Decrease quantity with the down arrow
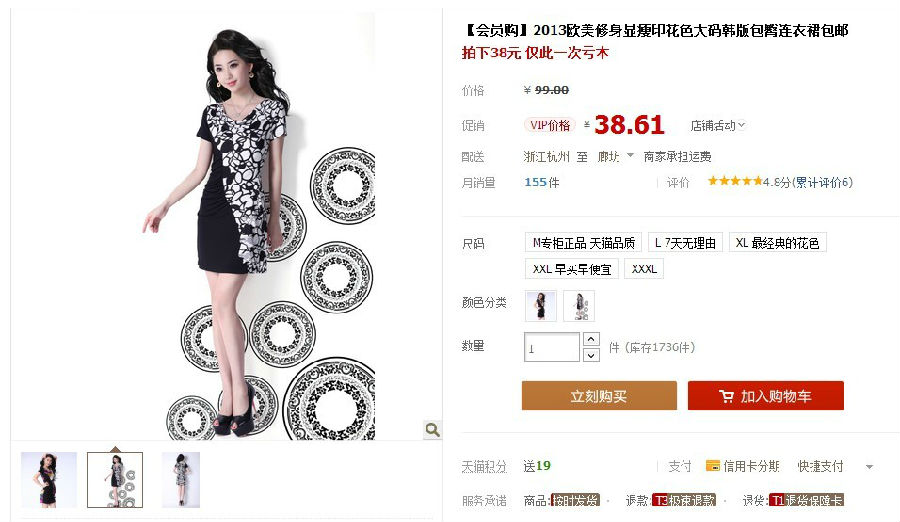Viewport: 900px width, 522px height. tap(591, 355)
